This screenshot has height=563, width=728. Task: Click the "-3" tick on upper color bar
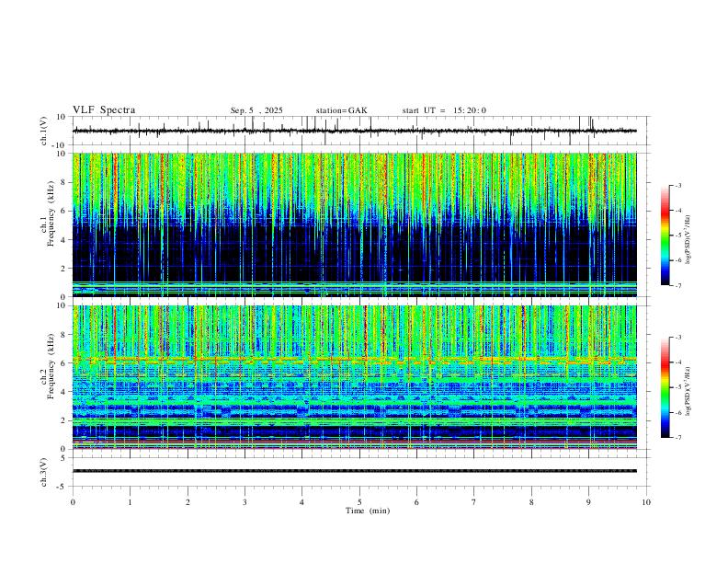click(677, 185)
